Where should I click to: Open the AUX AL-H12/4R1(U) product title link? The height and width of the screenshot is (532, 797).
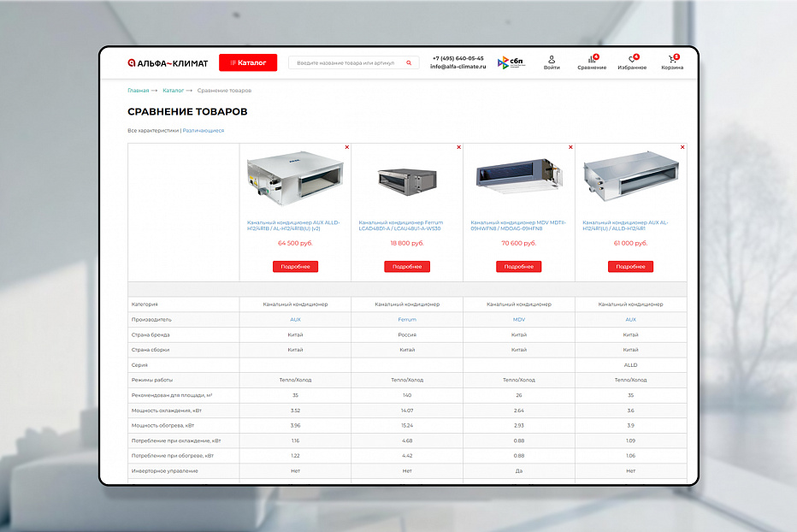[625, 225]
